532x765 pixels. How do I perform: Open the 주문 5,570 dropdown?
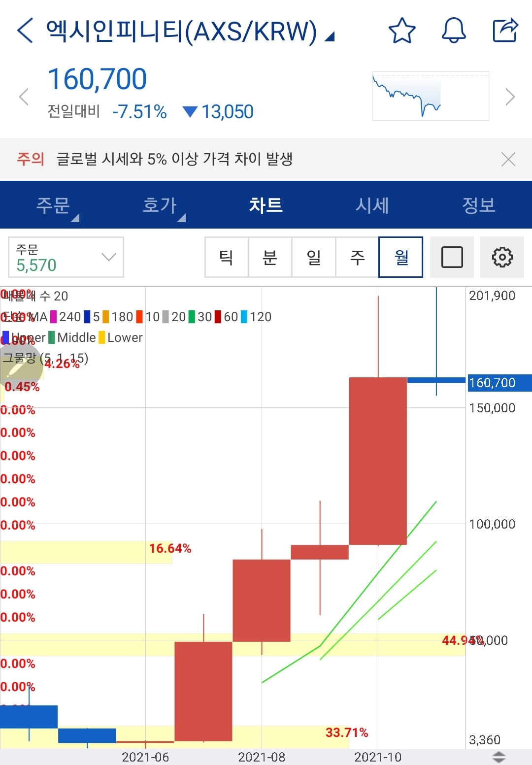66,257
